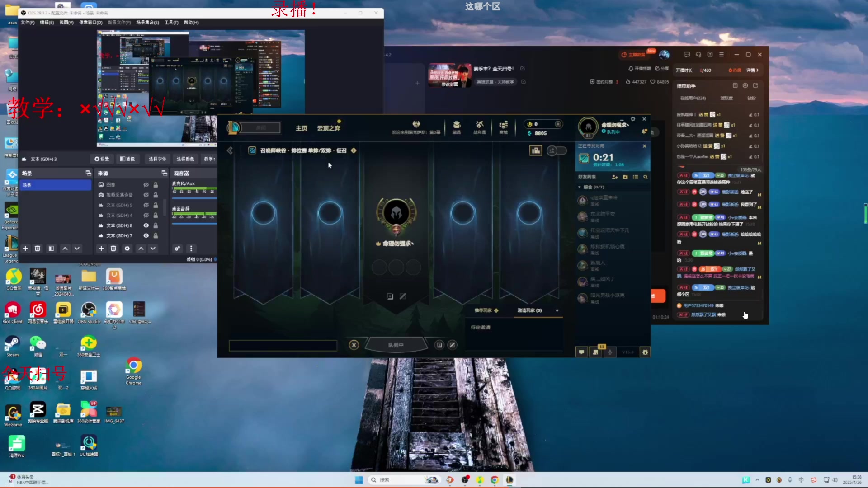This screenshot has height=488, width=868.
Task: Adjust the 桌面音频 volume slider
Action: pyautogui.click(x=194, y=223)
